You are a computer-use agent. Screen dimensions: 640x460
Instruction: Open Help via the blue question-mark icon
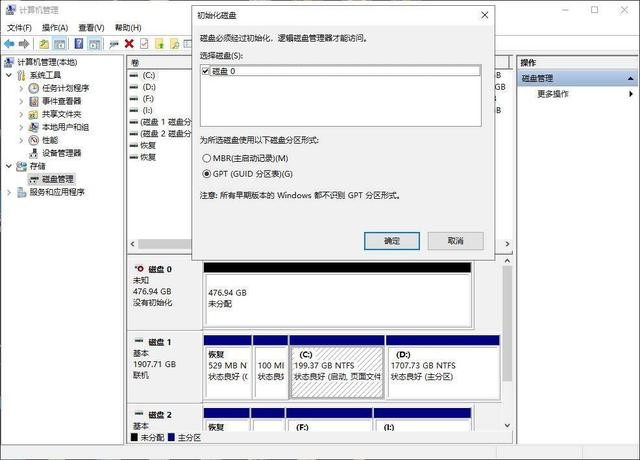click(79, 43)
